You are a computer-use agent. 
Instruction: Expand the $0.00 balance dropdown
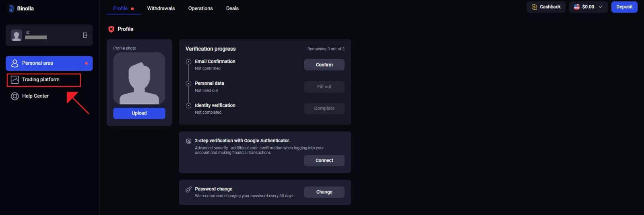click(600, 7)
